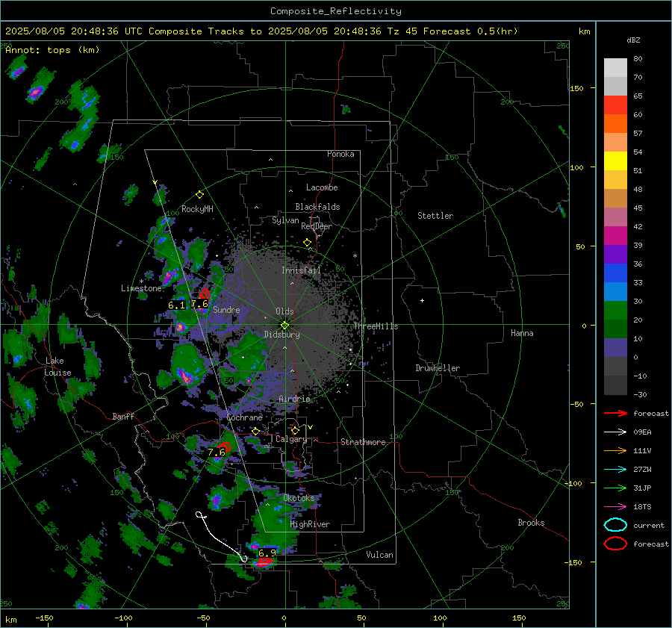This screenshot has width=672, height=628.
Task: Click the red forecast ellipse legend icon
Action: 615,544
